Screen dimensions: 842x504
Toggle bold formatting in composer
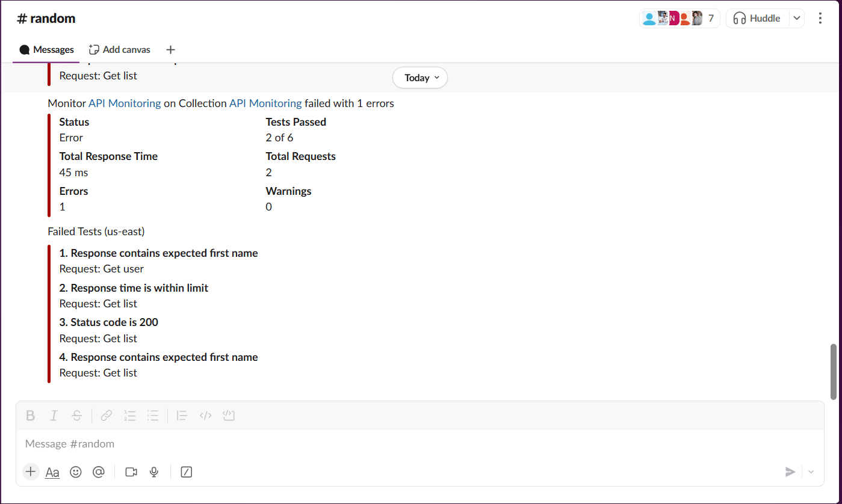tap(31, 416)
